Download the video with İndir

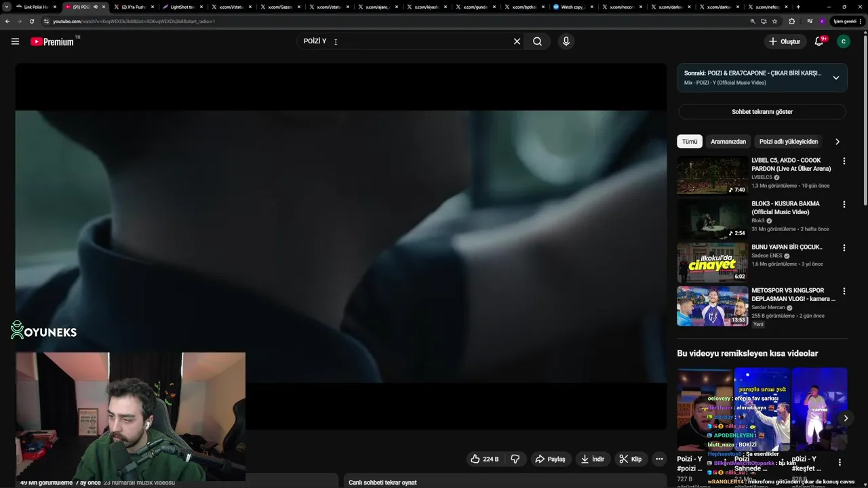point(593,459)
